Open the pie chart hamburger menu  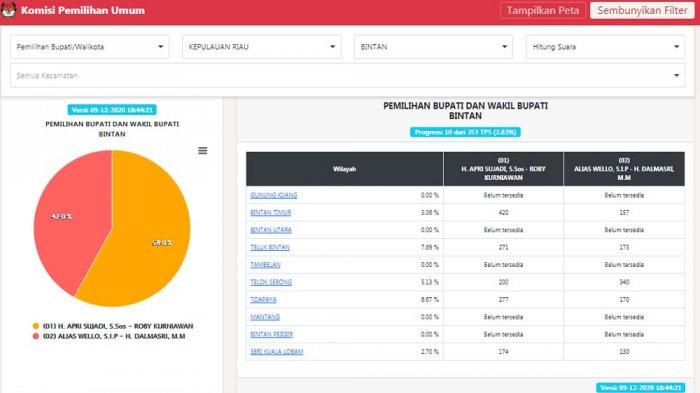pyautogui.click(x=203, y=151)
